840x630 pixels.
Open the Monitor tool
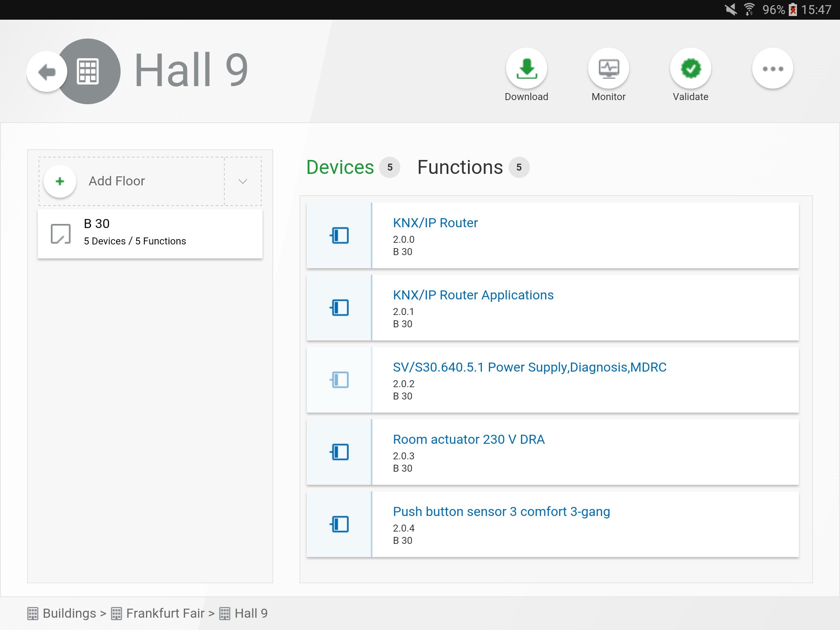pyautogui.click(x=608, y=68)
